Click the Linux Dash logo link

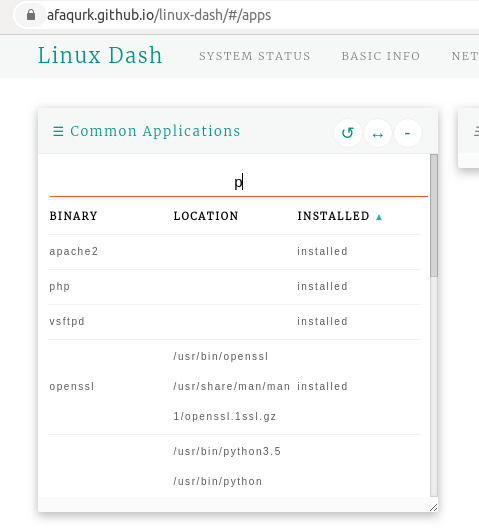100,55
